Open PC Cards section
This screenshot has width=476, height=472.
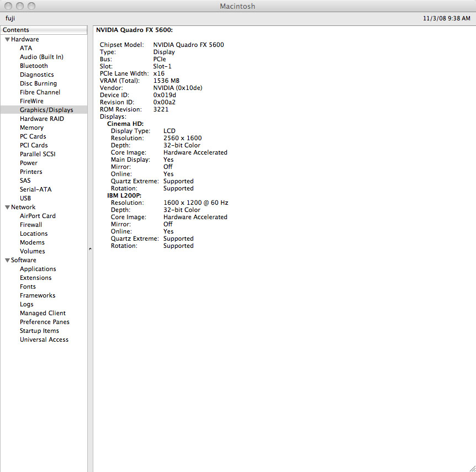click(x=33, y=136)
